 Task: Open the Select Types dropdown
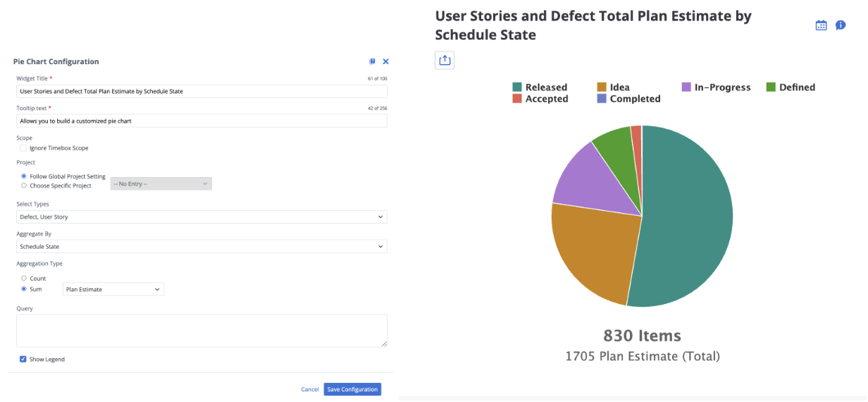201,217
